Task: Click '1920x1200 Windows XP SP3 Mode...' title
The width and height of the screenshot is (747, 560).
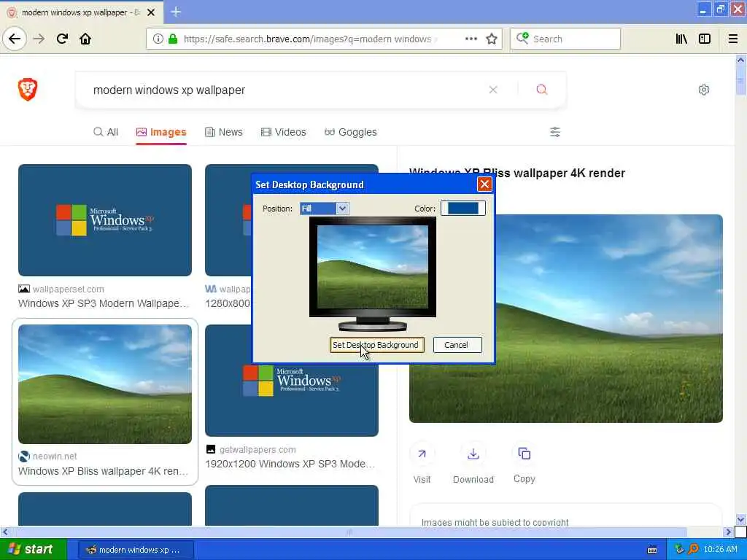Action: click(x=290, y=464)
